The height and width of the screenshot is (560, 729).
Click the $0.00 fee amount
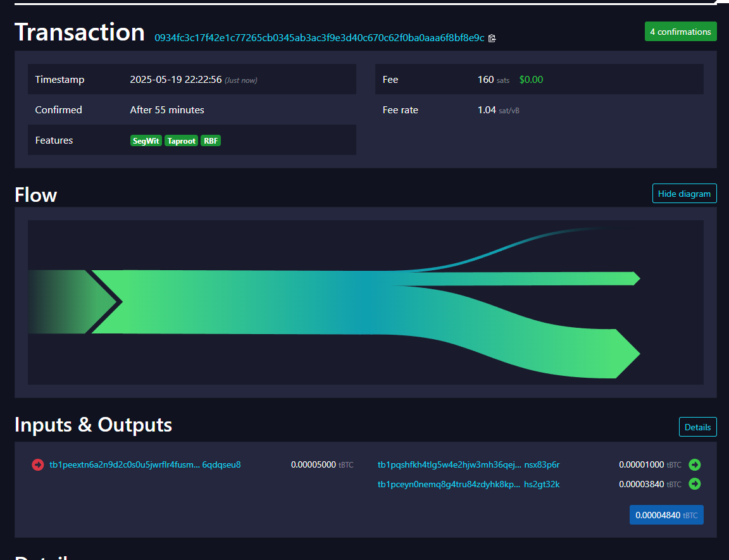tap(531, 80)
